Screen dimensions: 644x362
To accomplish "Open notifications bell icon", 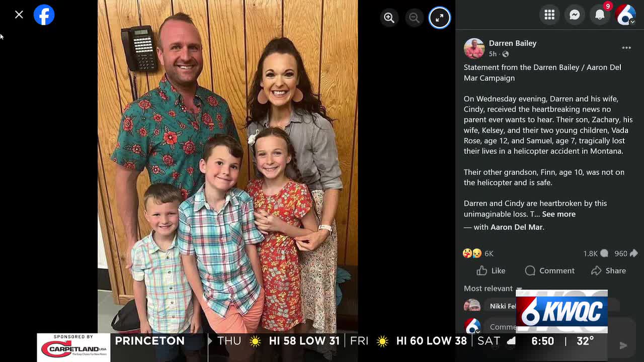I will pos(600,15).
